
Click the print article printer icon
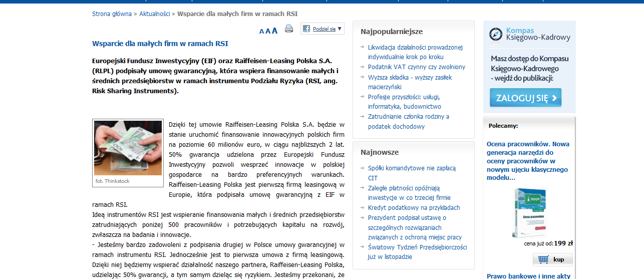pos(289,29)
